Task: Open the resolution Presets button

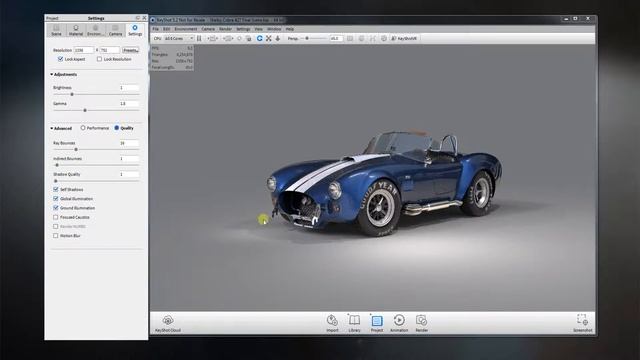Action: [x=131, y=50]
